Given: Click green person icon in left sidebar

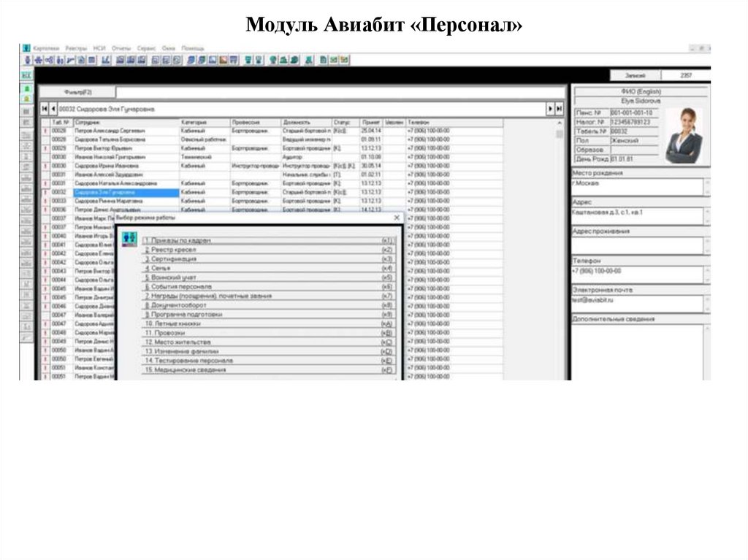Looking at the screenshot, I should tap(27, 89).
